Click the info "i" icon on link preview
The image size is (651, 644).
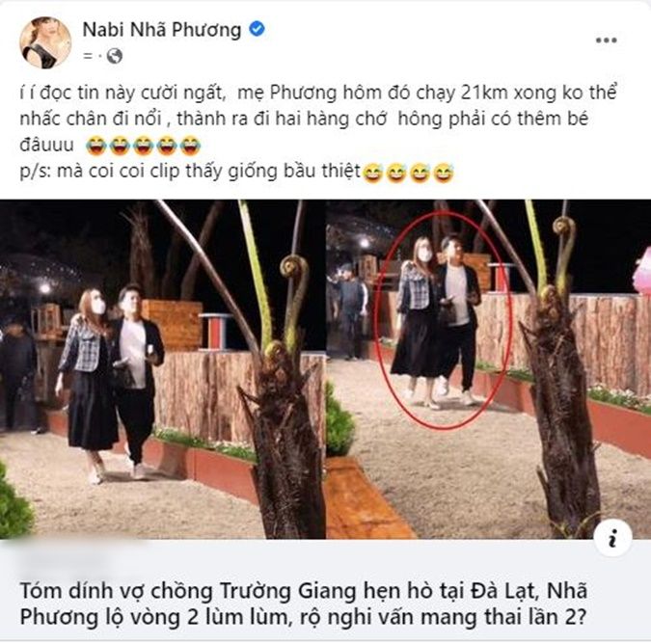(x=612, y=537)
